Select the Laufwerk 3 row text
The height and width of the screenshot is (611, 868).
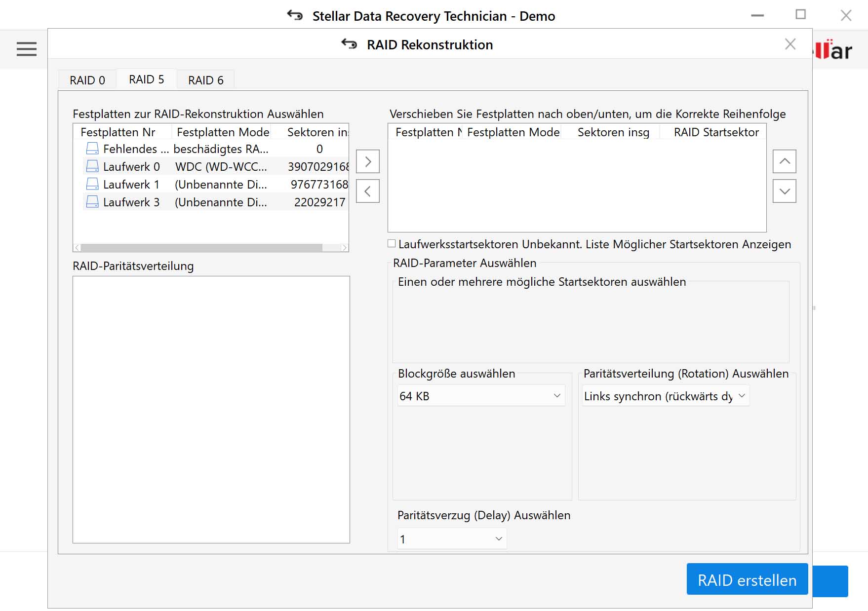(131, 202)
